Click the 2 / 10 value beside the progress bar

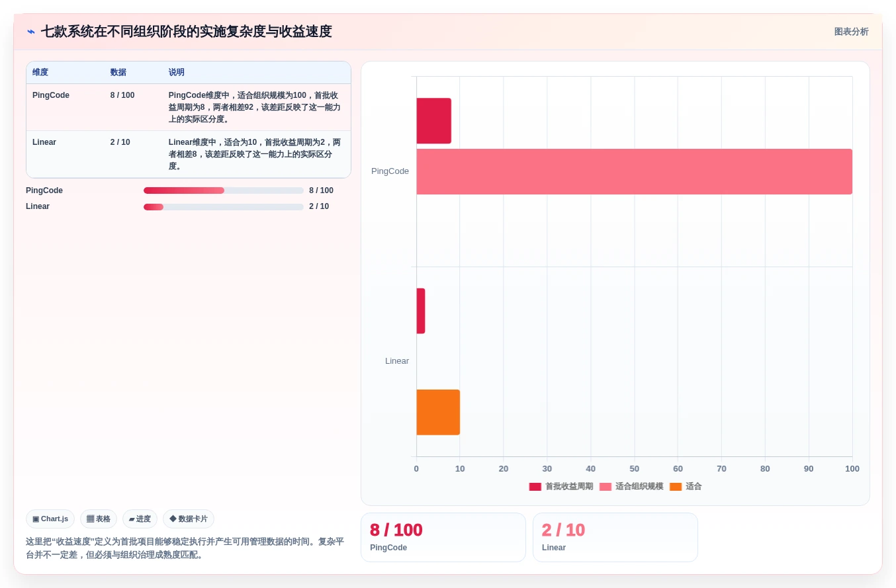(x=319, y=206)
